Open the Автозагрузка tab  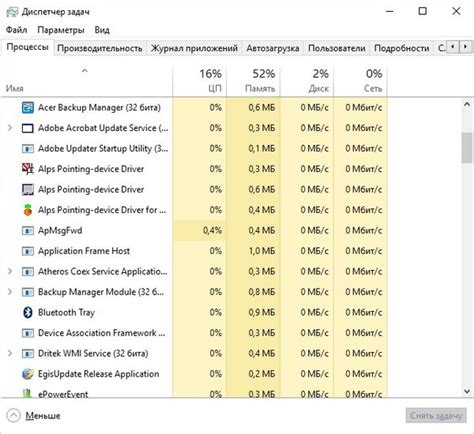point(273,48)
